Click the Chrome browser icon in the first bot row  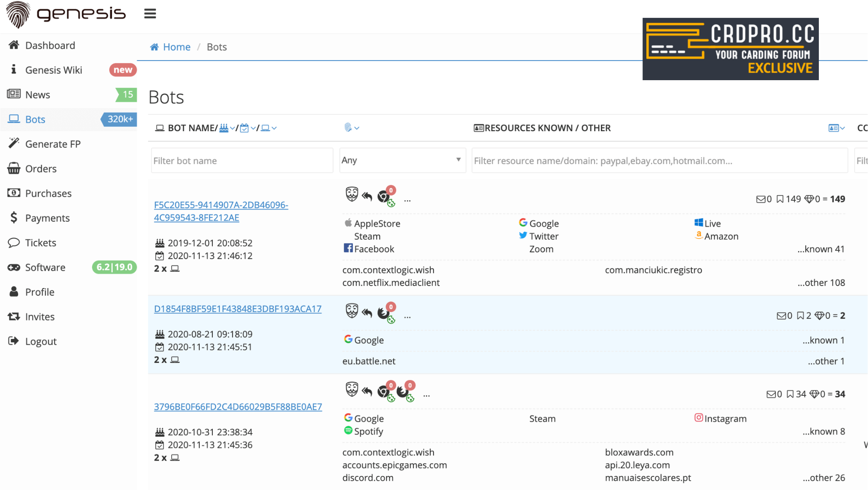click(384, 196)
